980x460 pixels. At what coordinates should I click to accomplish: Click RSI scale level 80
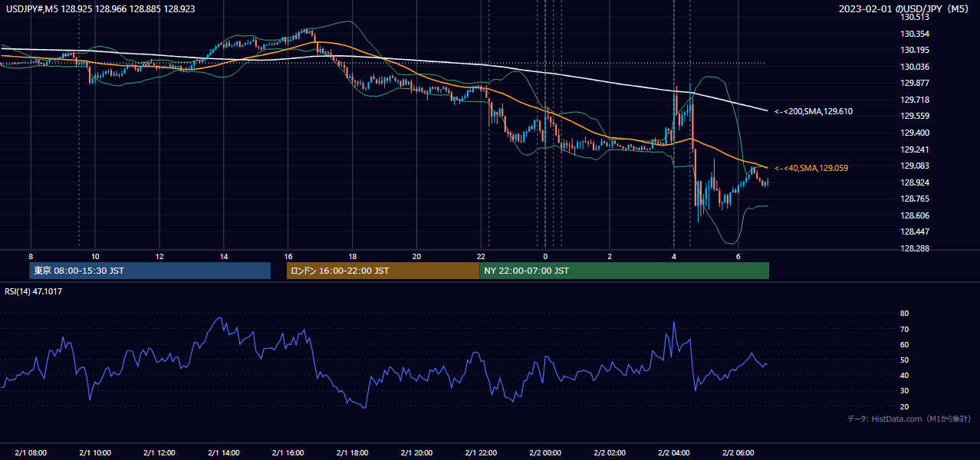pos(904,314)
